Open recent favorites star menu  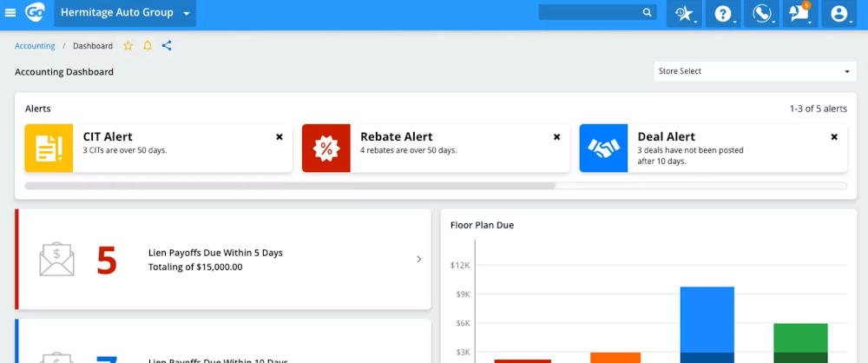point(684,14)
